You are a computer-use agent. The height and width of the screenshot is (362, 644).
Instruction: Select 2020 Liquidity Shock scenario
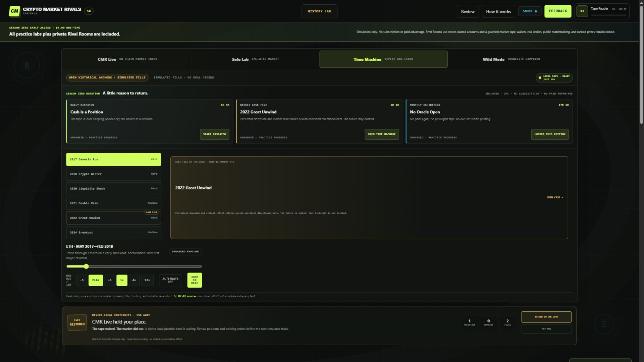113,189
